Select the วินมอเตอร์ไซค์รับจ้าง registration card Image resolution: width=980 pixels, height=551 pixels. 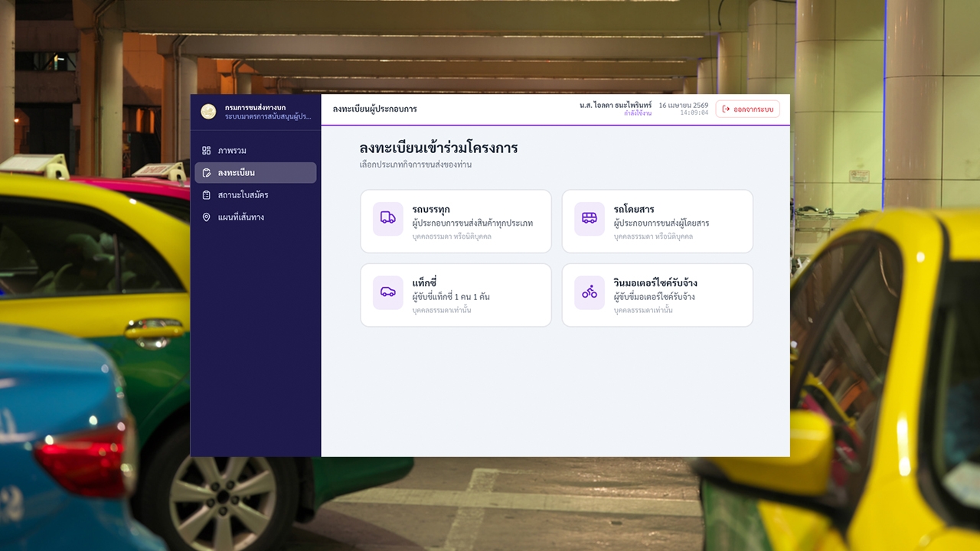tap(657, 295)
